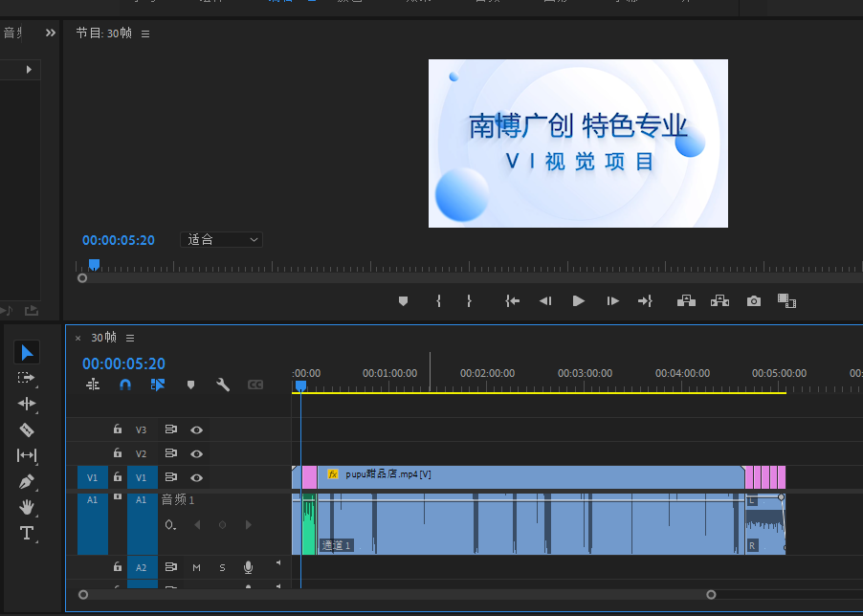Select the Type text tool
Image resolution: width=863 pixels, height=616 pixels.
point(27,533)
